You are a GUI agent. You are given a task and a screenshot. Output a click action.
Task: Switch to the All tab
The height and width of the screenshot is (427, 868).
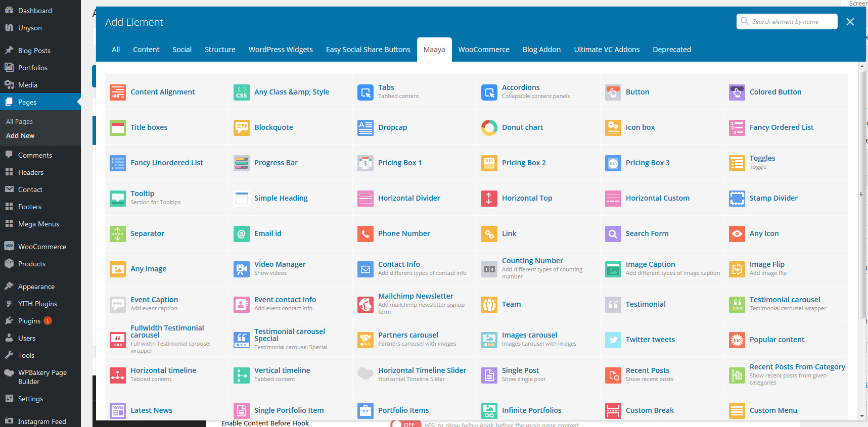pos(116,50)
